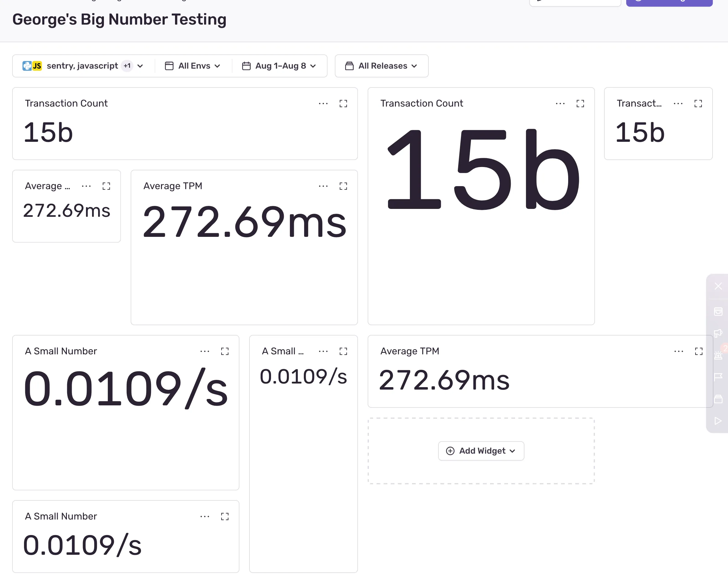Close the floating help sidebar
This screenshot has height=583, width=728.
pos(718,286)
